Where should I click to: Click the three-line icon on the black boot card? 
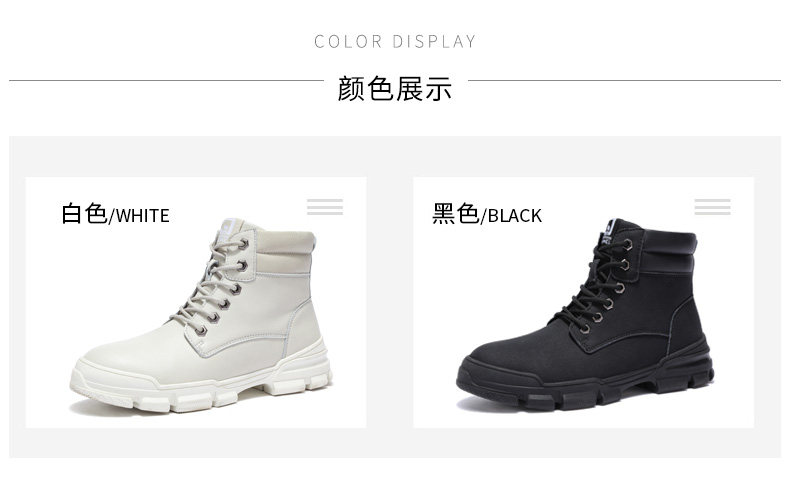[712, 207]
